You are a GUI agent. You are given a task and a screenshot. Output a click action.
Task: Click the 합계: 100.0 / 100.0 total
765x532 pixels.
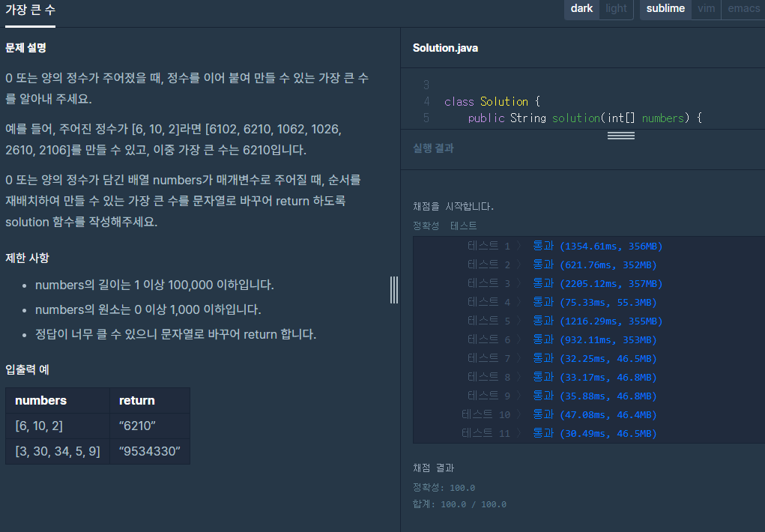tap(459, 504)
